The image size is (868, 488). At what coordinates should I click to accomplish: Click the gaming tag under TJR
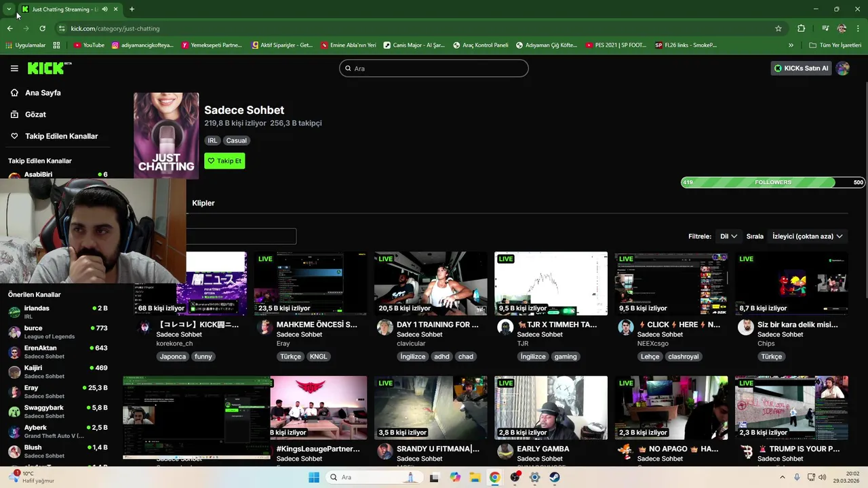tap(566, 357)
